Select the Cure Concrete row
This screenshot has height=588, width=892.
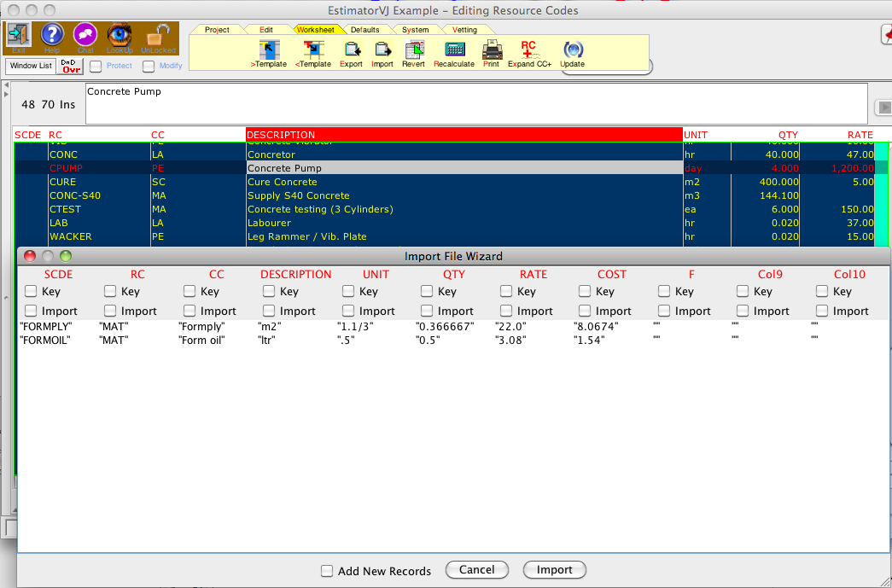tap(444, 182)
